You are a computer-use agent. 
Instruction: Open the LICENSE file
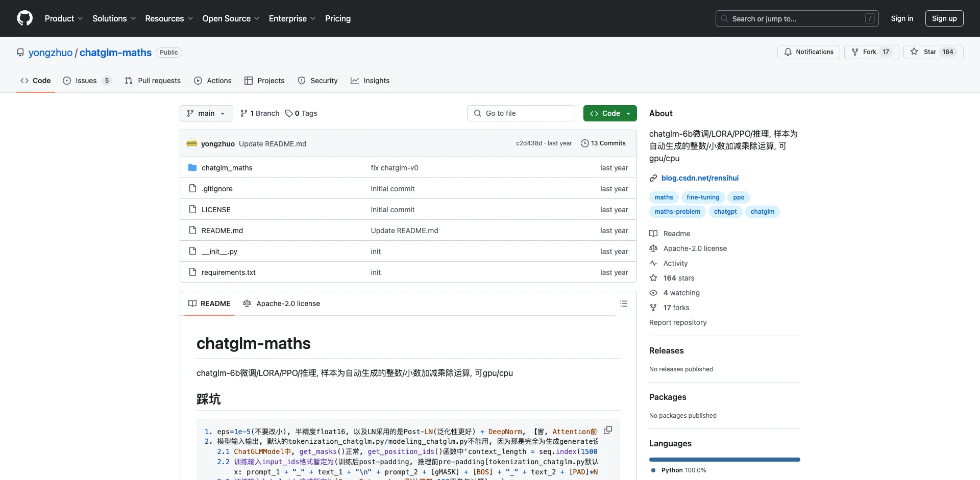click(x=216, y=210)
